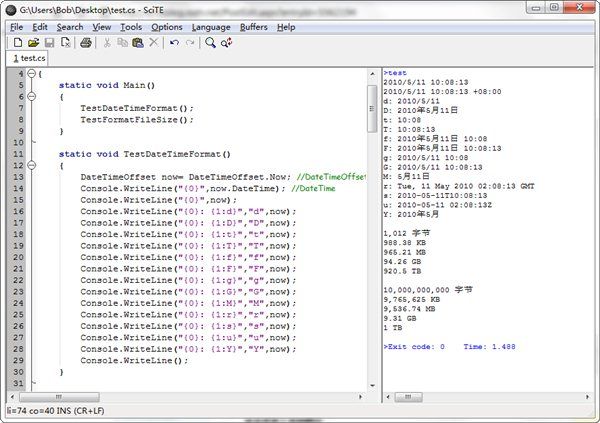Click the Paste clipboard icon
600x423 pixels.
pos(138,42)
